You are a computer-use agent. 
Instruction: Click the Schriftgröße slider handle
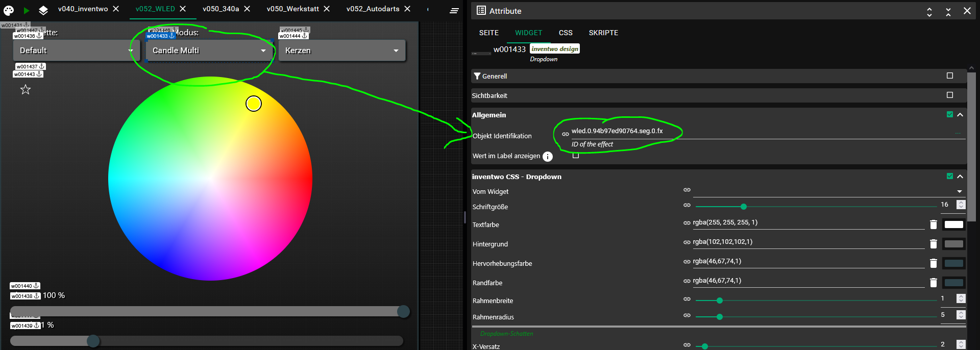[x=744, y=207]
